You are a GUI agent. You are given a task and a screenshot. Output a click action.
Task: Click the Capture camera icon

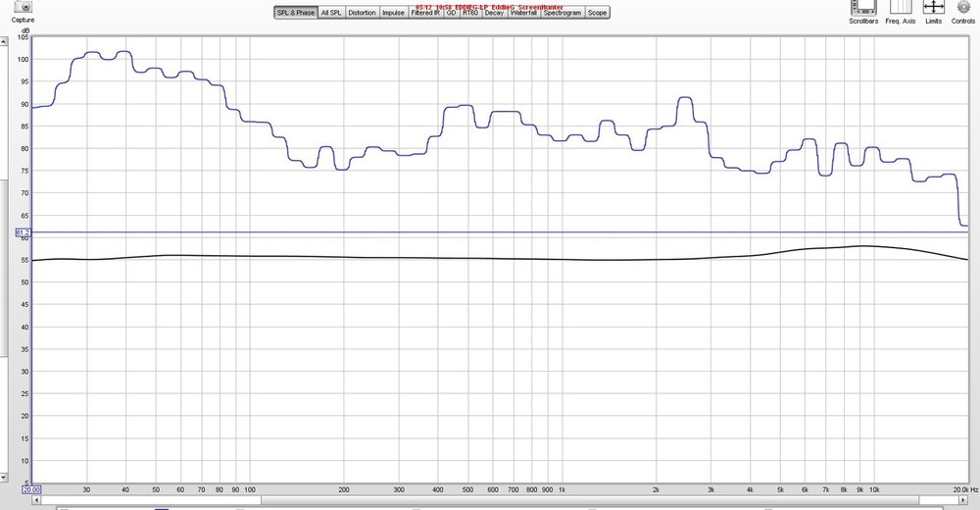tap(24, 6)
